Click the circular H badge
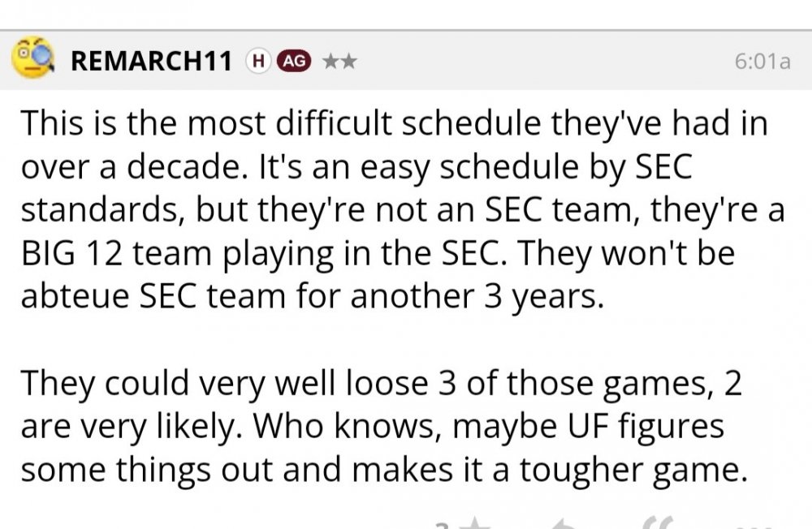The height and width of the screenshot is (529, 812). [257, 61]
